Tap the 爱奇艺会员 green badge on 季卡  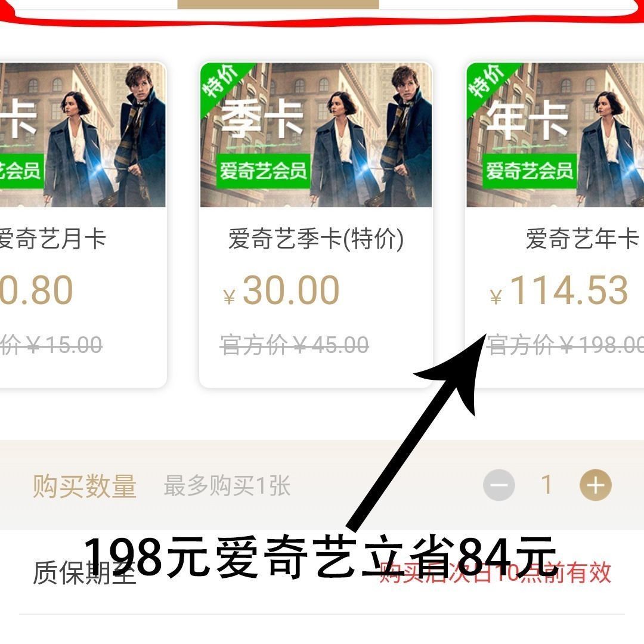click(264, 171)
